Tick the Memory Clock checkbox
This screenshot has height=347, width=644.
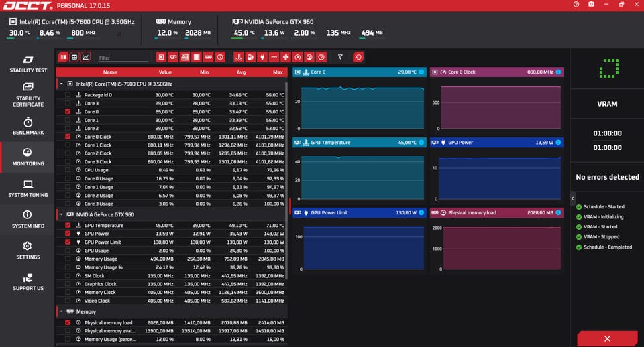[67, 292]
